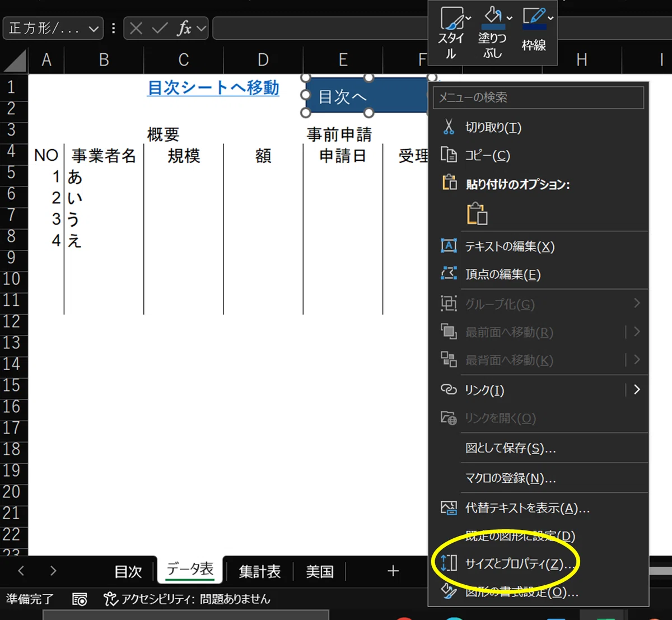Click the Alt Text picture icon
Viewport: 672px width, 620px height.
[x=449, y=508]
